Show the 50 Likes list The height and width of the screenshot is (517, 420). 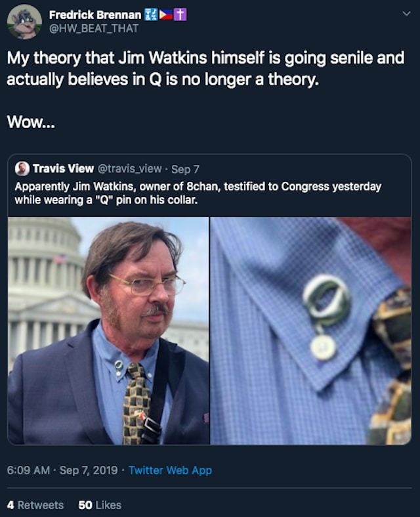pyautogui.click(x=100, y=505)
